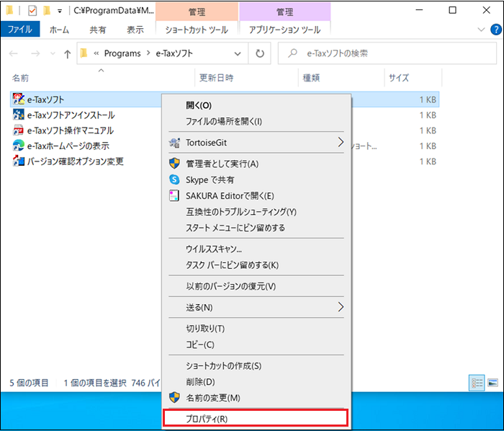
Task: Click the e-Taxソフト操作マニュアル PDF icon
Action: (x=19, y=130)
